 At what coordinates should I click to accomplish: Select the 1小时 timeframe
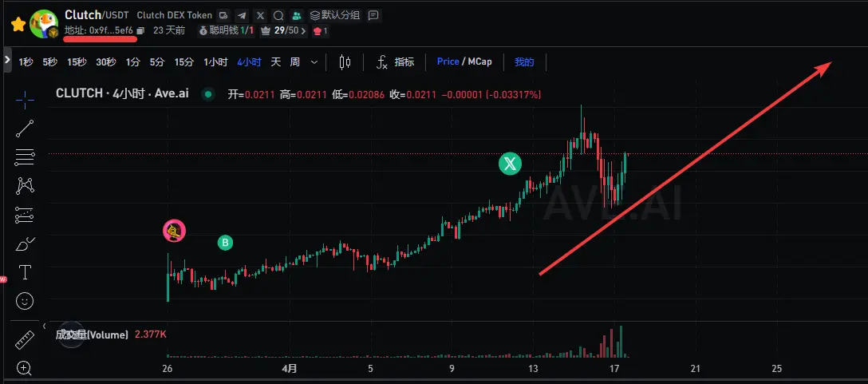pyautogui.click(x=215, y=62)
